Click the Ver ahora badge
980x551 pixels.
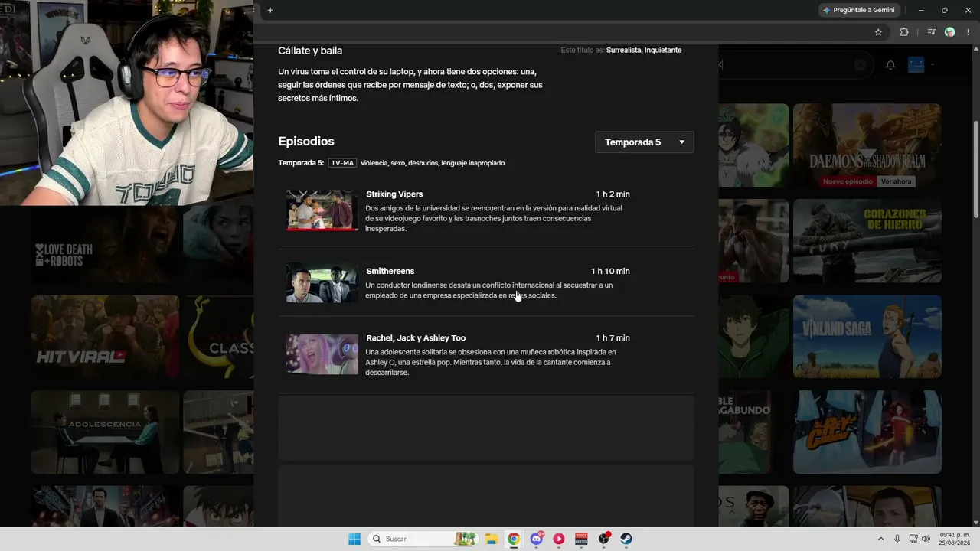click(897, 181)
